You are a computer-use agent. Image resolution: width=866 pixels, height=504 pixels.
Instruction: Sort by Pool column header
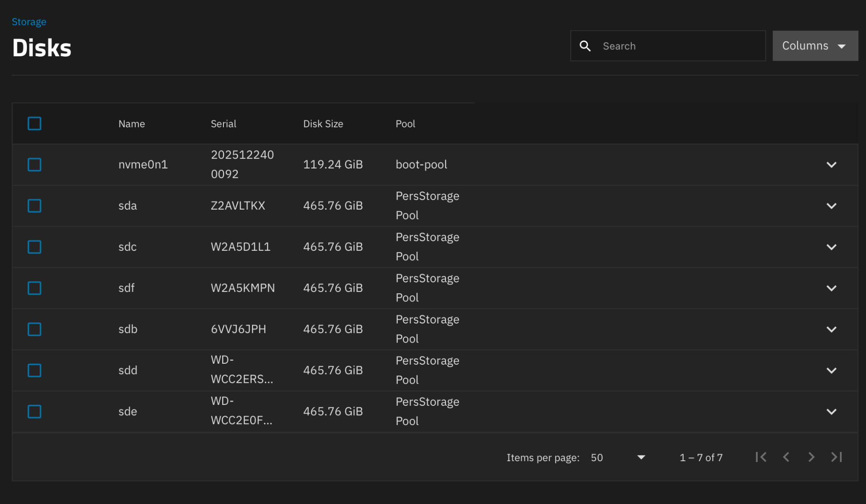(405, 124)
